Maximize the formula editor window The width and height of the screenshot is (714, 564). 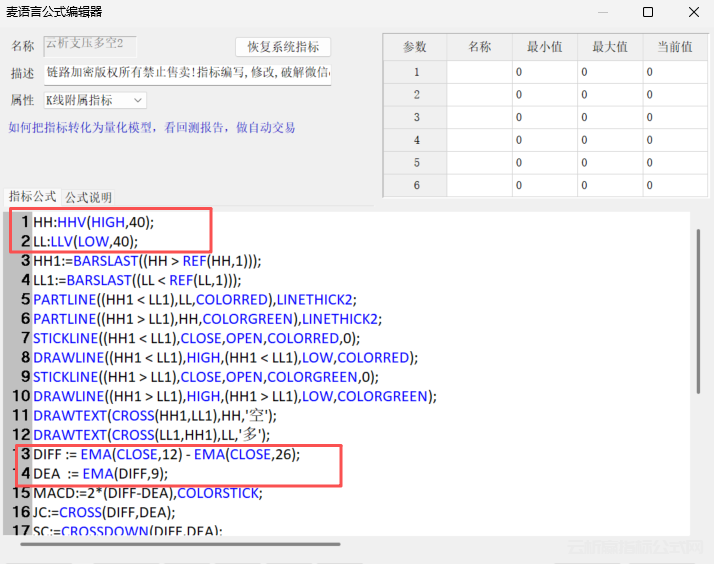pyautogui.click(x=647, y=12)
